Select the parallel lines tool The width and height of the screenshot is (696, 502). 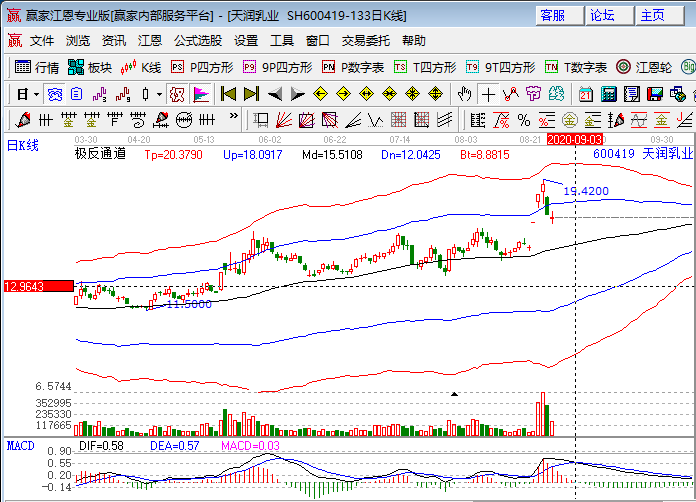444,120
